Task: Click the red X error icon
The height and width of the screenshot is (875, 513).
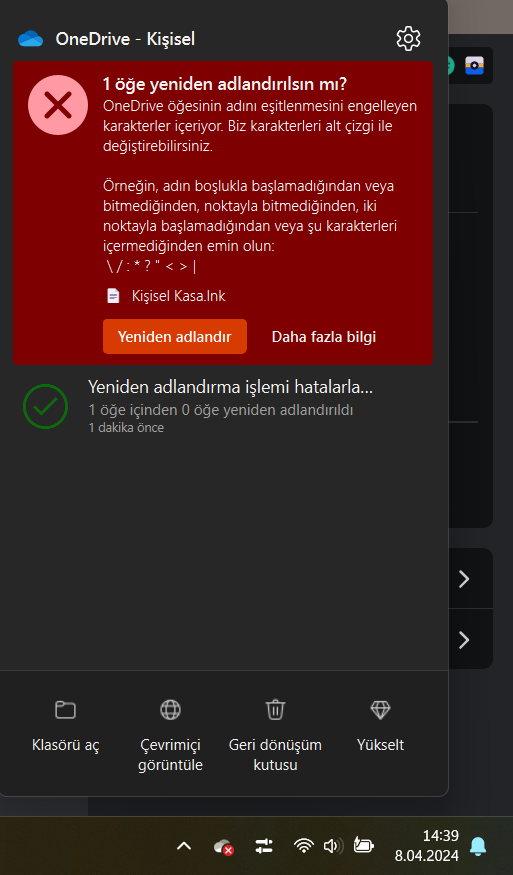Action: [58, 105]
